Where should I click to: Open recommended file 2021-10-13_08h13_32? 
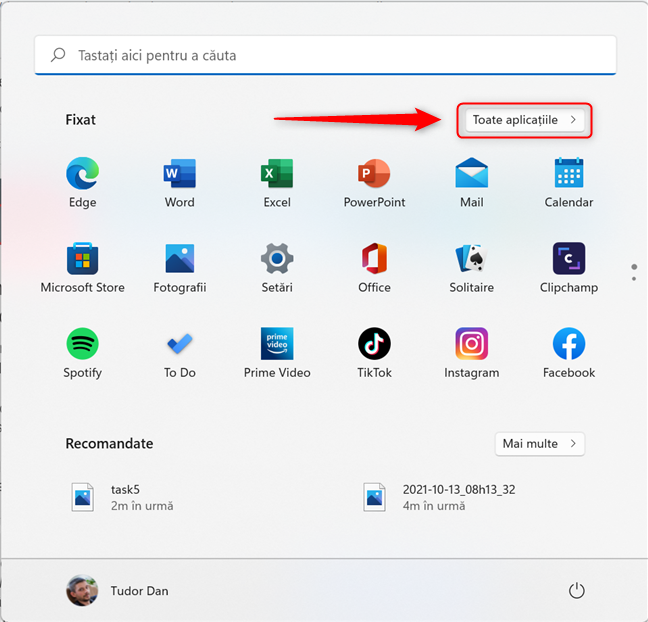439,497
